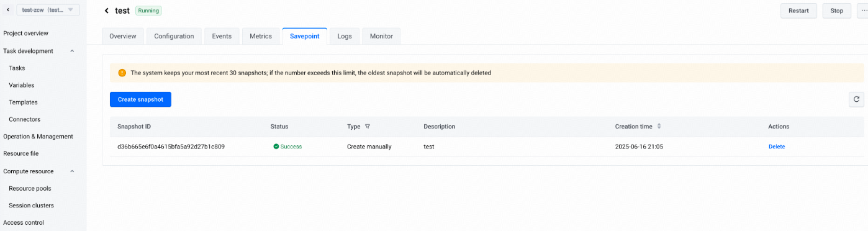Open Connectors in sidebar
This screenshot has width=868, height=231.
pyautogui.click(x=25, y=119)
